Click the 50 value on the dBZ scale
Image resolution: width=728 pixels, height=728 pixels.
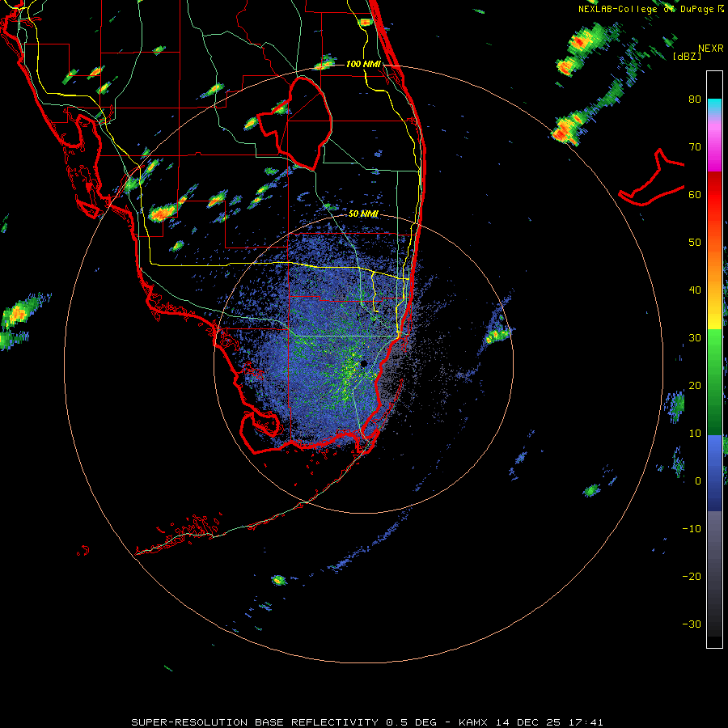(695, 243)
